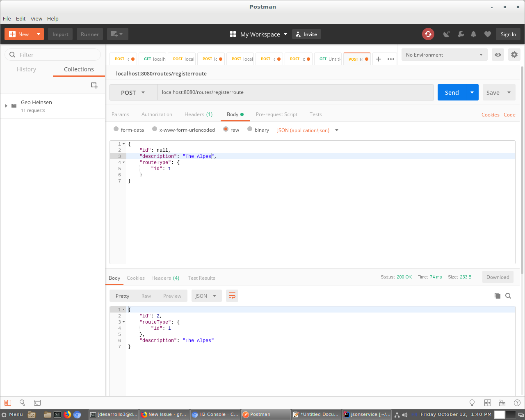Click Sign In button

(508, 34)
